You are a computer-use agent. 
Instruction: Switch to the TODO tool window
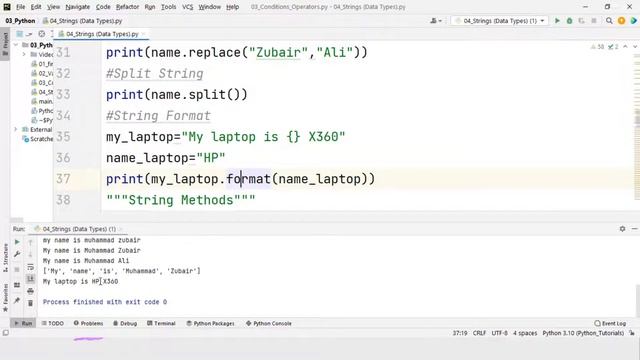click(x=53, y=323)
